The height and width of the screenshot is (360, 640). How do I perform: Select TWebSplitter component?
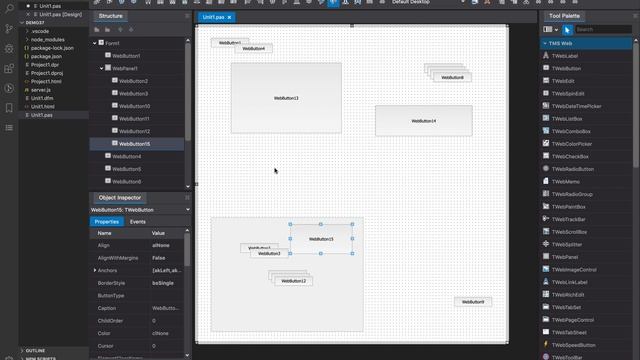[x=567, y=244]
